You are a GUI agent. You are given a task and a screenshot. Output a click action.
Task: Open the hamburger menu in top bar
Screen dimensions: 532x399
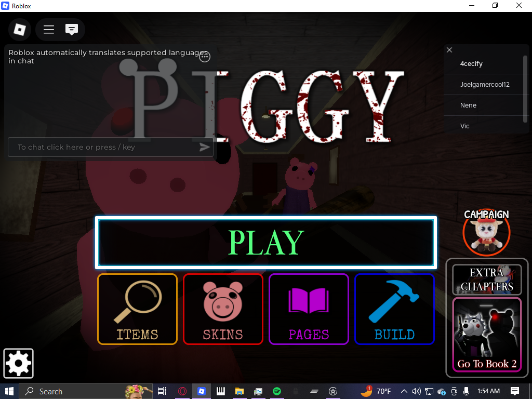[x=49, y=30]
